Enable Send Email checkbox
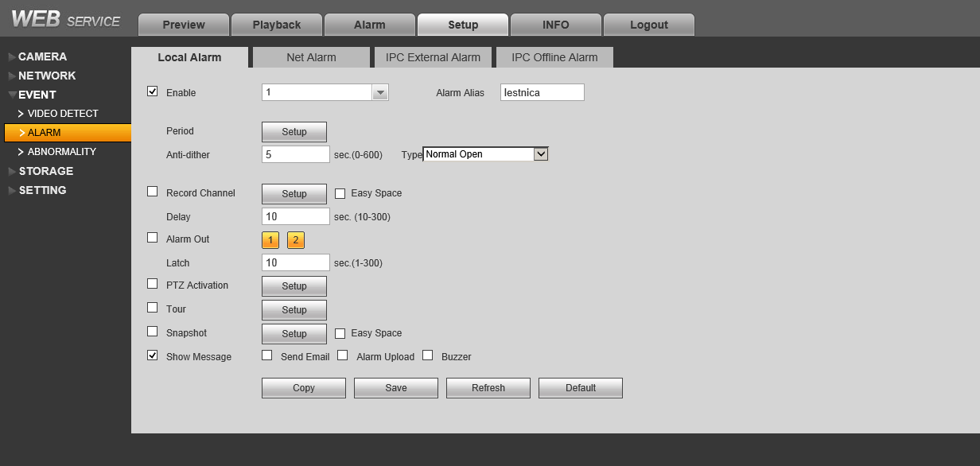This screenshot has height=466, width=980. click(266, 355)
